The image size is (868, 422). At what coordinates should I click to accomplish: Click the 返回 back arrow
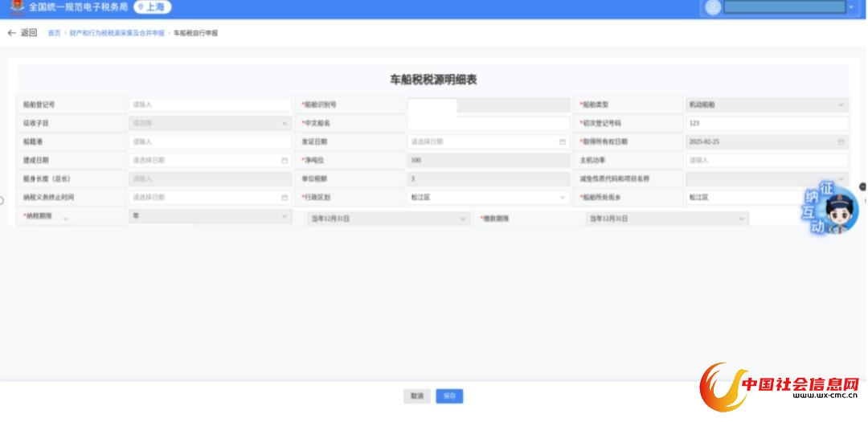pos(12,33)
